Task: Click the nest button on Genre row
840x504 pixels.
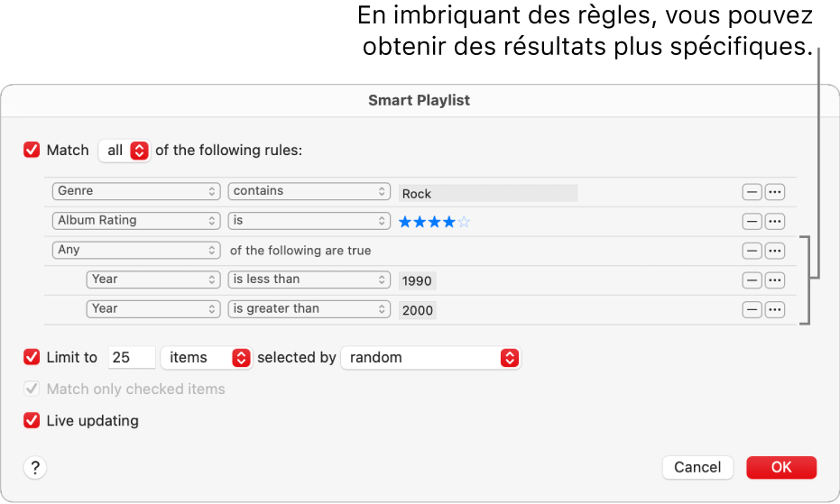Action: [775, 192]
